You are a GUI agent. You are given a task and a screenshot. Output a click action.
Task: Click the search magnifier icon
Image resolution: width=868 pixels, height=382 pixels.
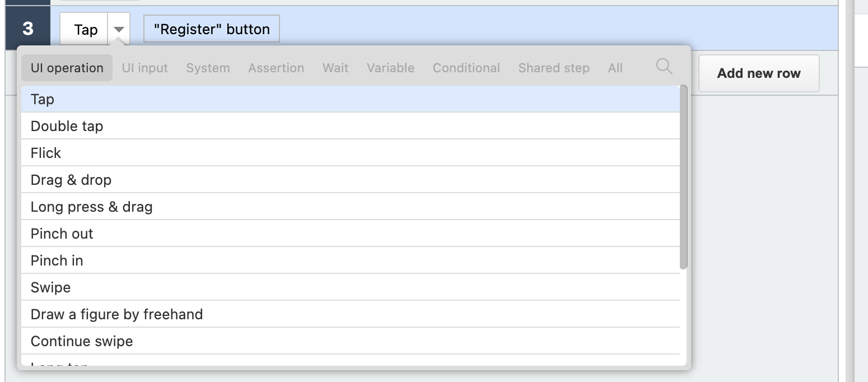pos(664,67)
